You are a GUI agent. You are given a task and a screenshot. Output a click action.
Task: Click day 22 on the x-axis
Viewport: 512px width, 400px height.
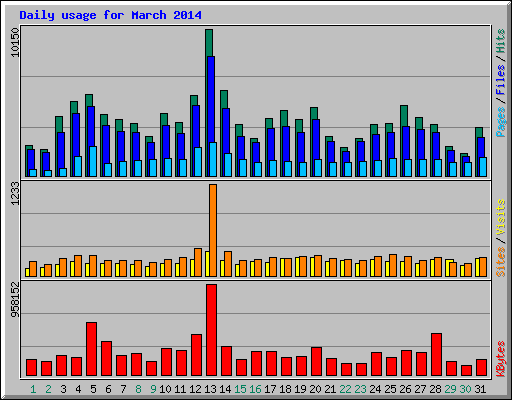(345, 389)
